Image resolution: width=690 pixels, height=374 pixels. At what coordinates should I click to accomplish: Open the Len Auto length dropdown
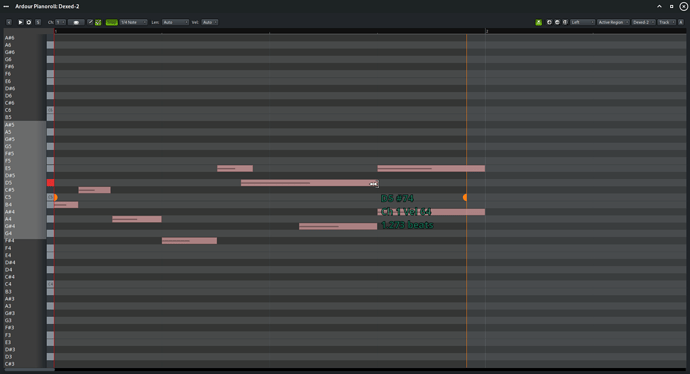175,22
